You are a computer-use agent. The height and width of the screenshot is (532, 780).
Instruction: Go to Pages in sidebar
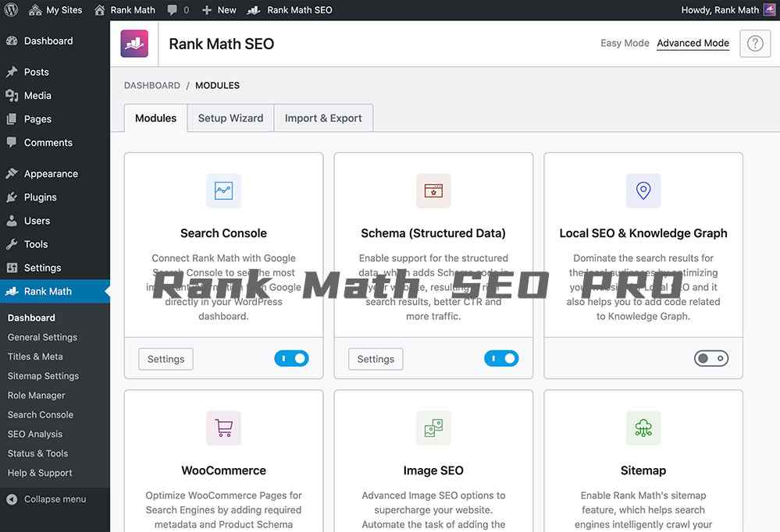point(55,119)
